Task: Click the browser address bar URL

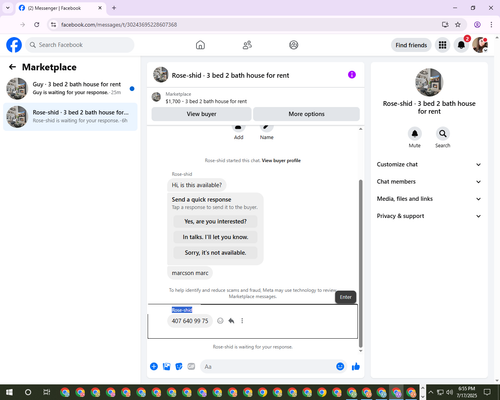Action: pos(119,24)
